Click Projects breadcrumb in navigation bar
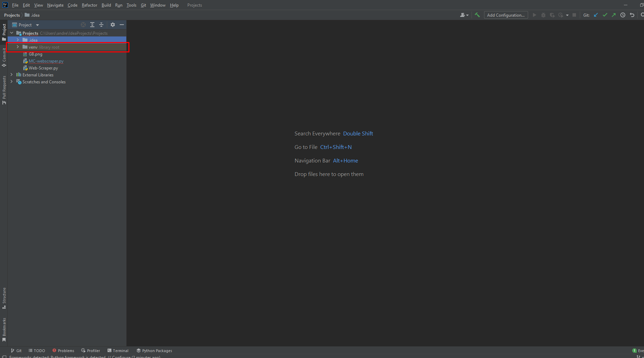This screenshot has width=644, height=358. 12,15
